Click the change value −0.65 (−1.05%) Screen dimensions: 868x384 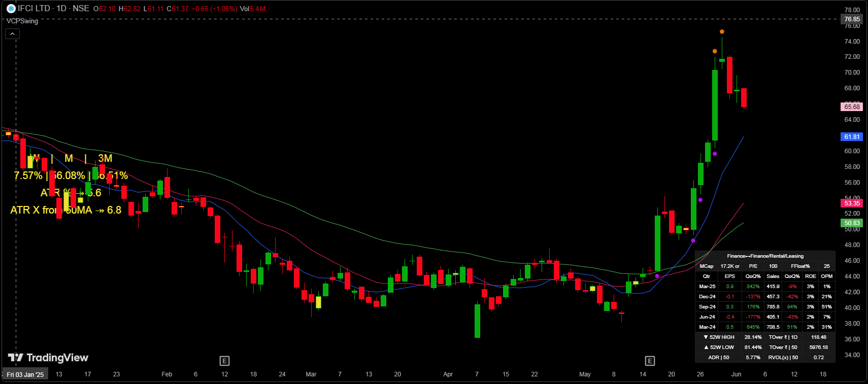[x=214, y=9]
